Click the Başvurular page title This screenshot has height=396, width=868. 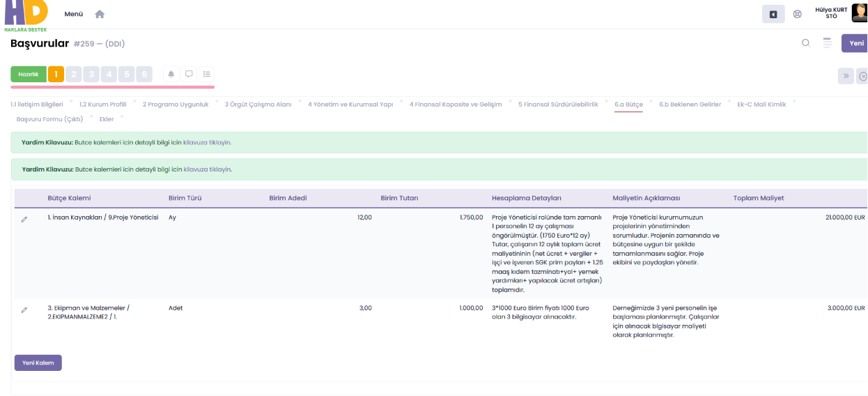(40, 43)
